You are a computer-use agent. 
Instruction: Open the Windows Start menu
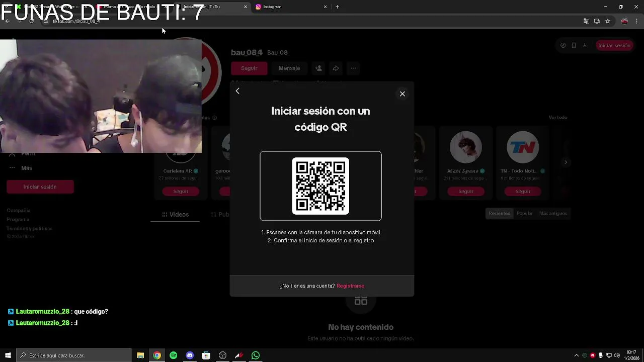(8, 355)
